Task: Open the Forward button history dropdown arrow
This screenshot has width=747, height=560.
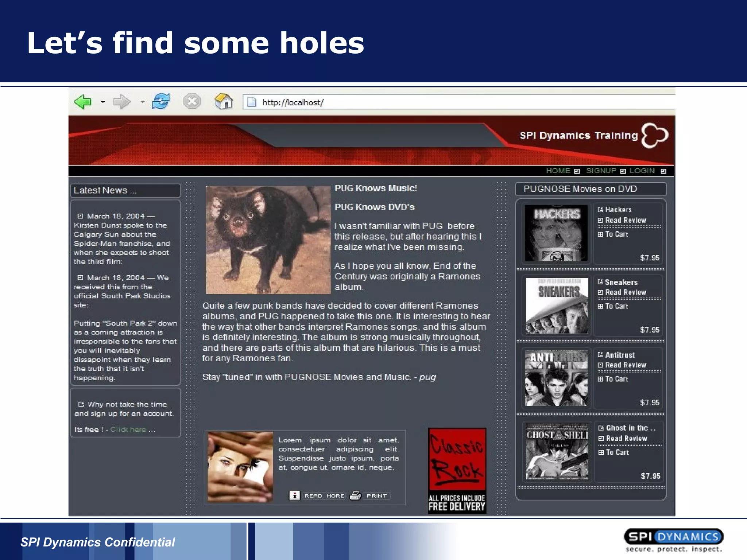Action: [142, 102]
